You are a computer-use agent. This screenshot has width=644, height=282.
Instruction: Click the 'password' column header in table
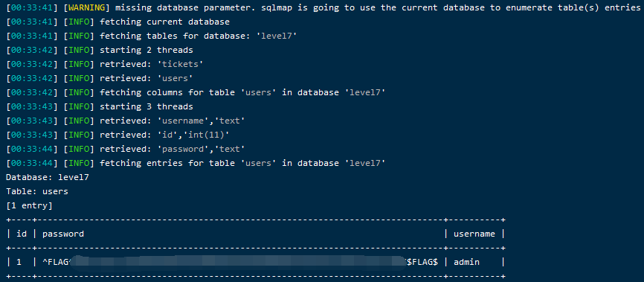coord(63,234)
